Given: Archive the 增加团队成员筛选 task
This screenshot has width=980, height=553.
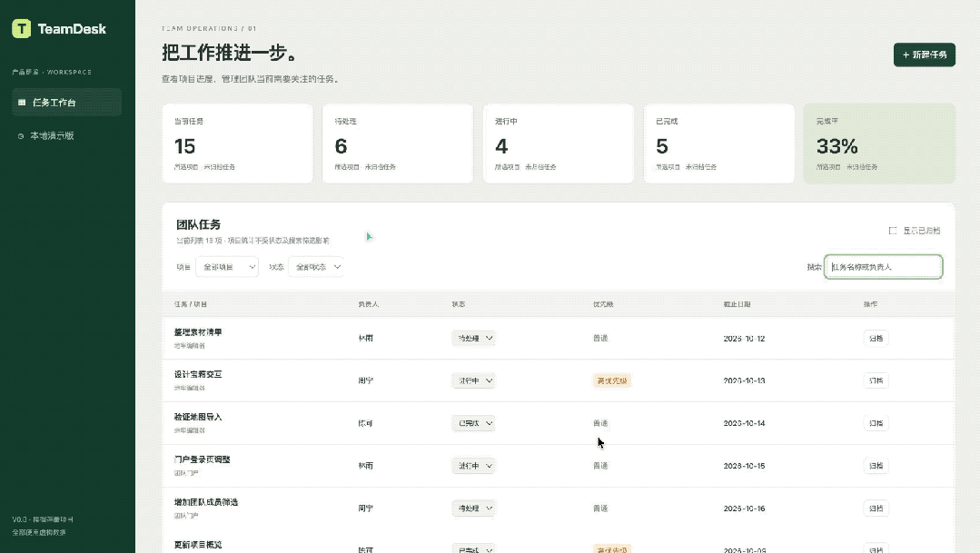Looking at the screenshot, I should tap(876, 508).
